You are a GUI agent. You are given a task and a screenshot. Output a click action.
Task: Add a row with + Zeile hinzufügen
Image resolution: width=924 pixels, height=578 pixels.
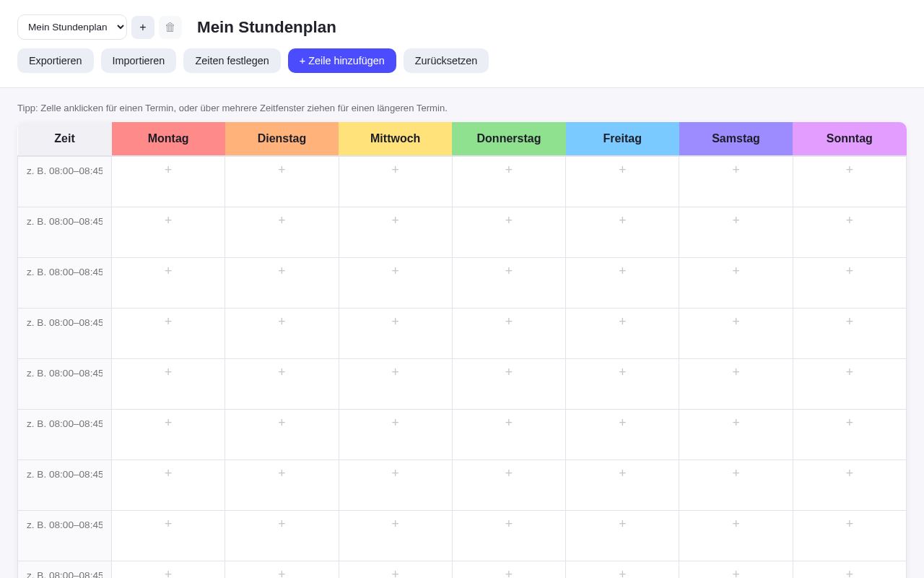point(342,61)
